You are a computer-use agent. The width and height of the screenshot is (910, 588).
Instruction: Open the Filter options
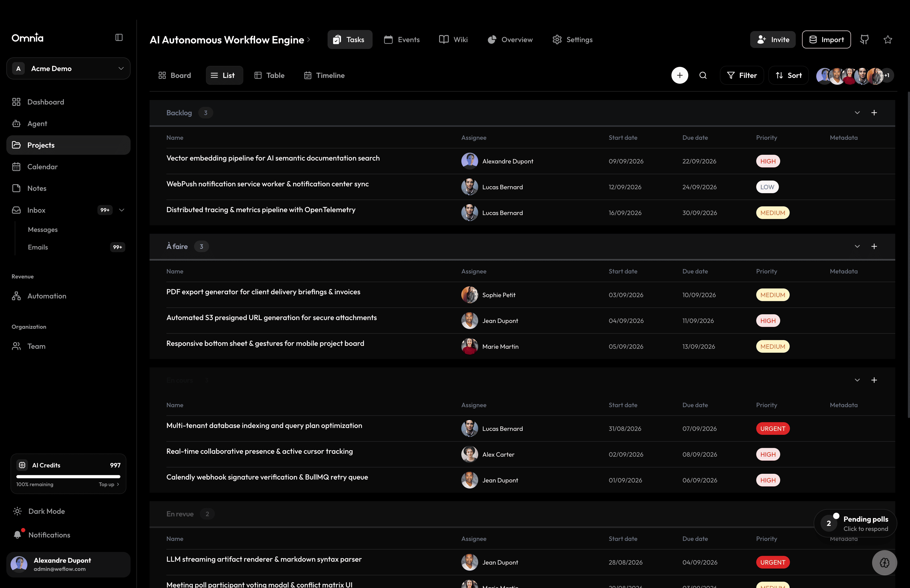(741, 75)
